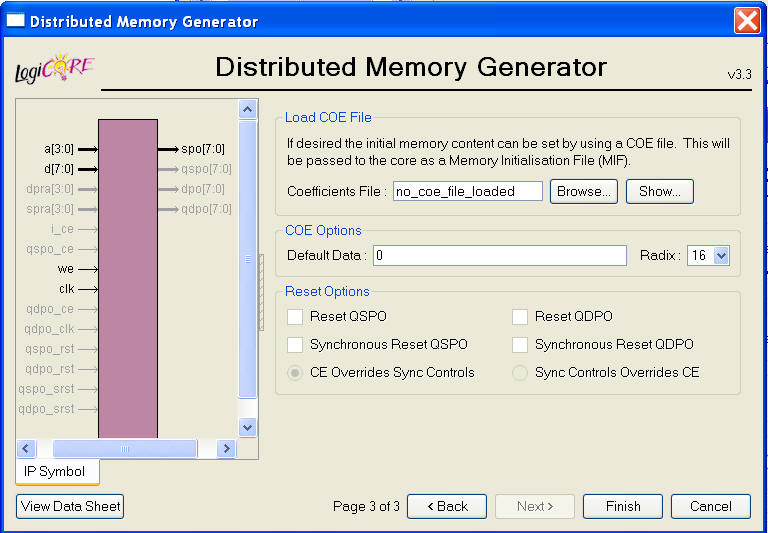Go to previous page with Back button
This screenshot has height=533, width=768.
coord(447,507)
